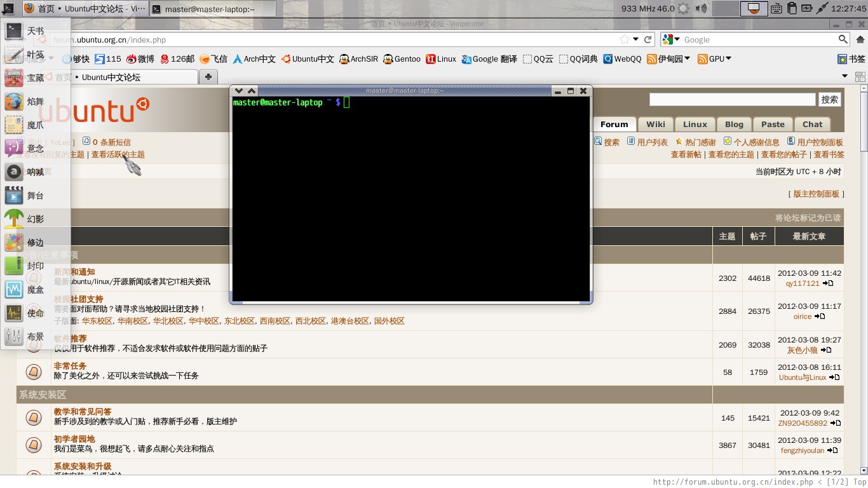
Task: Launch 天书 terminal from the launcher menu
Action: [35, 30]
